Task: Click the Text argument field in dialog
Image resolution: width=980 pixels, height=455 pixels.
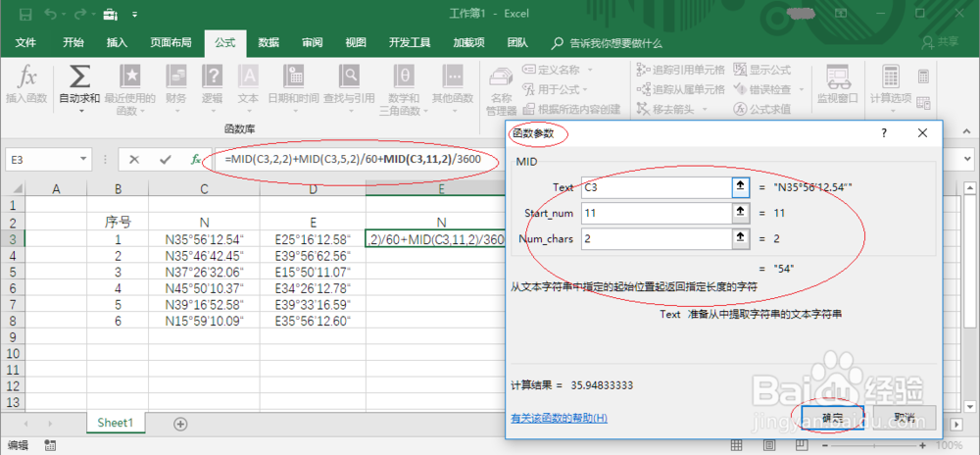Action: tap(657, 187)
